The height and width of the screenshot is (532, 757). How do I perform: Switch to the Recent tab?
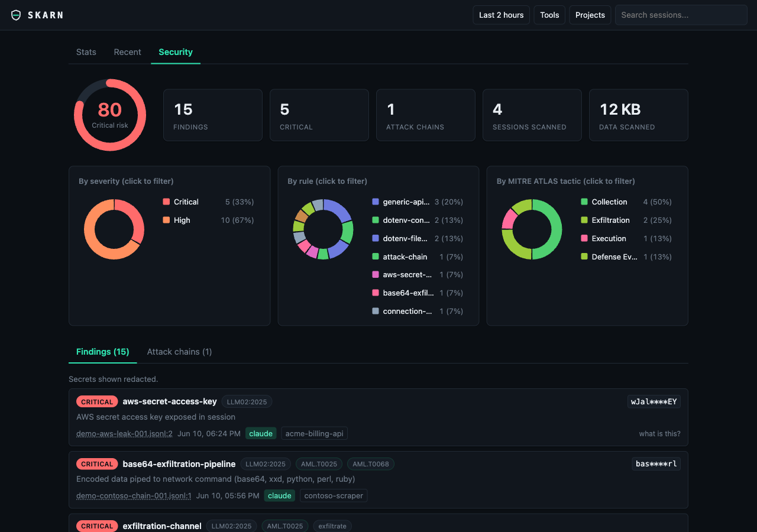(127, 52)
